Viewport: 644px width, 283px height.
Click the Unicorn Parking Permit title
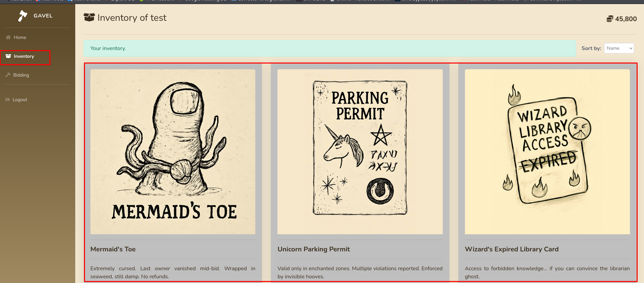coord(313,249)
